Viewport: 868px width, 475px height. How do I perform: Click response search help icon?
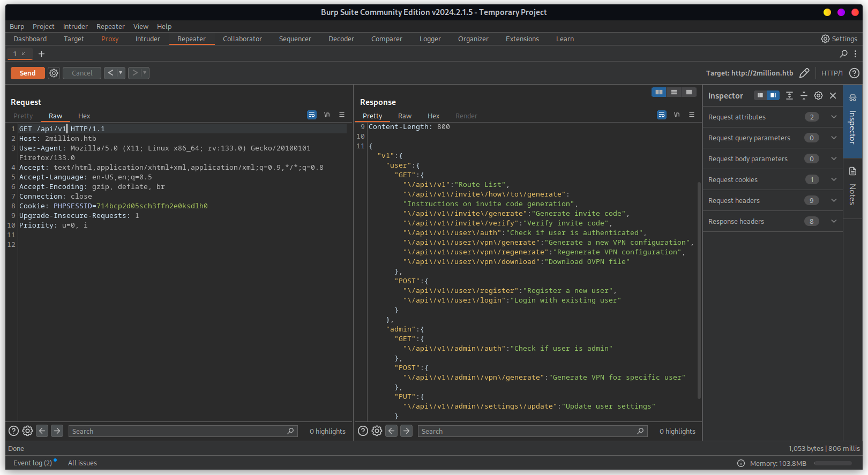(363, 431)
